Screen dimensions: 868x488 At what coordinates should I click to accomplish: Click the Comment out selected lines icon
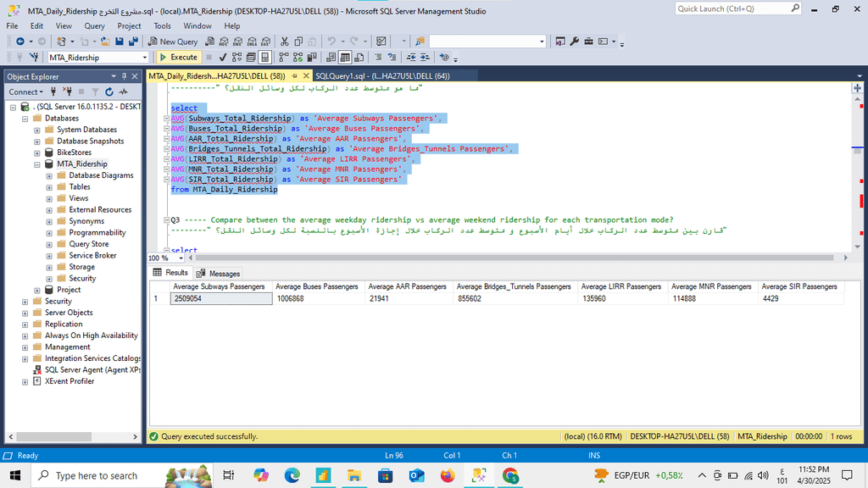pyautogui.click(x=378, y=57)
